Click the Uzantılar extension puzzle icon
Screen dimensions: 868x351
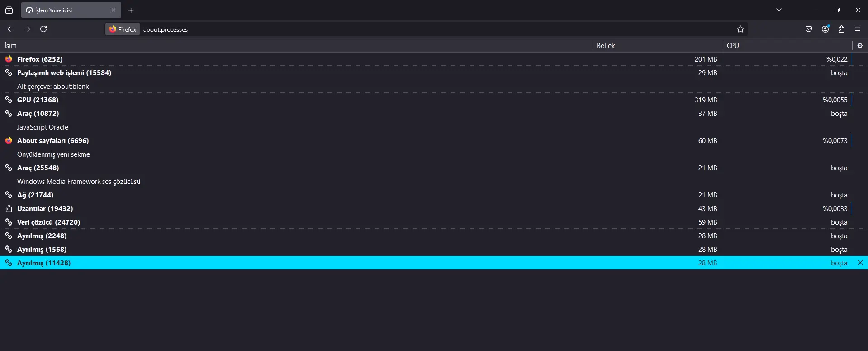tap(9, 208)
